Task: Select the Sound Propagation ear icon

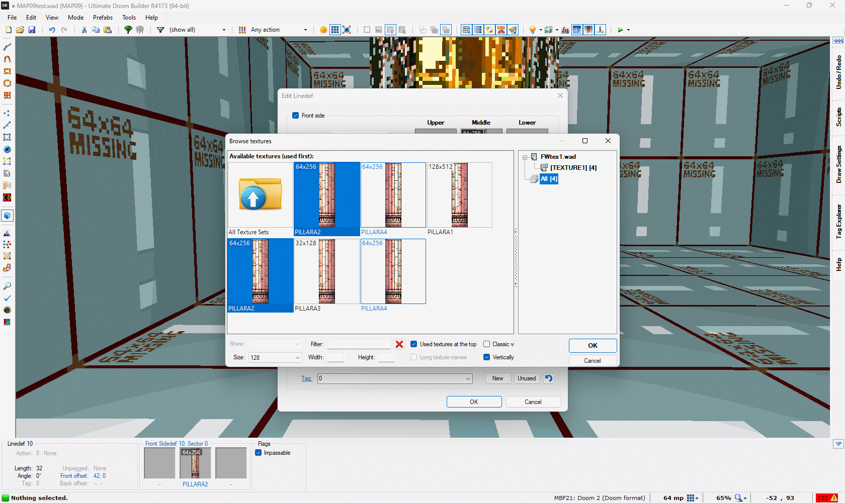Action: [7, 185]
